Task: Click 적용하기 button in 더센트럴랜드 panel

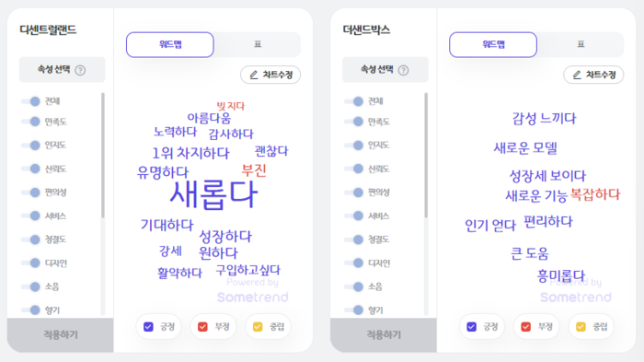Action: point(61,335)
